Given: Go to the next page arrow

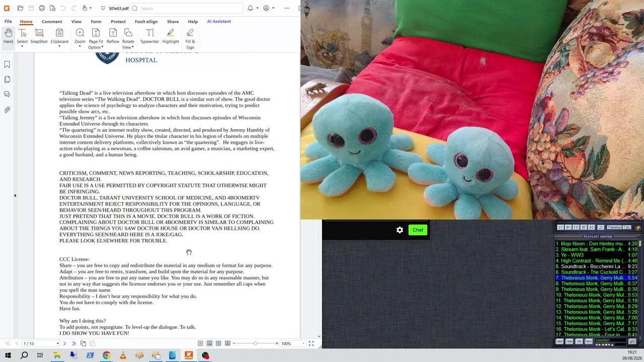Looking at the screenshot, I should 64,343.
